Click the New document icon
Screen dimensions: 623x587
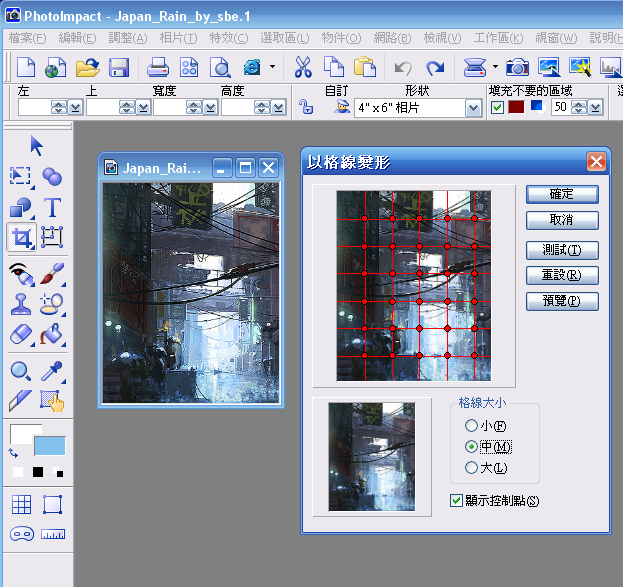[x=26, y=67]
